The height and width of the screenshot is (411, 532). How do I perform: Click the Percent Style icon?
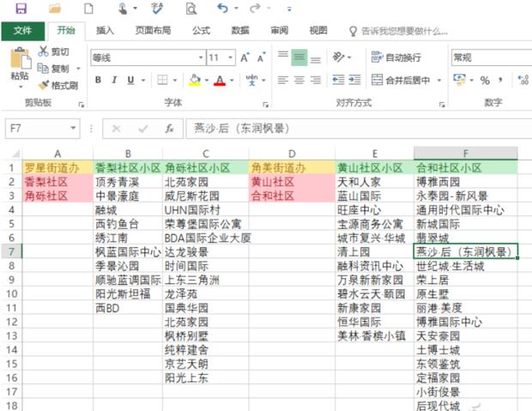[485, 80]
